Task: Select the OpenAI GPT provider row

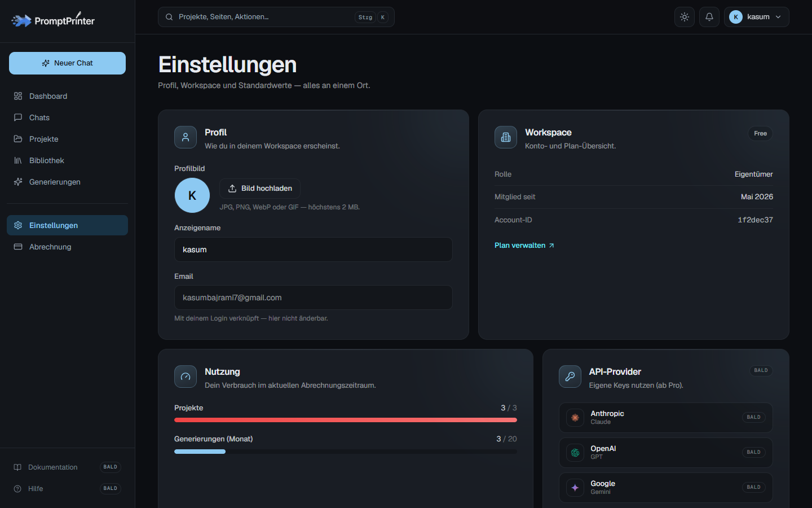Action: (x=666, y=453)
